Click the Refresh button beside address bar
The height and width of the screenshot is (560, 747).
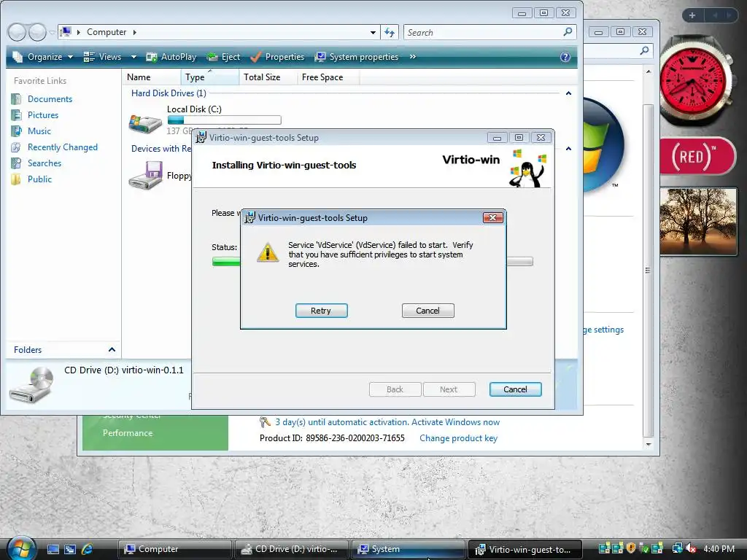pyautogui.click(x=390, y=32)
